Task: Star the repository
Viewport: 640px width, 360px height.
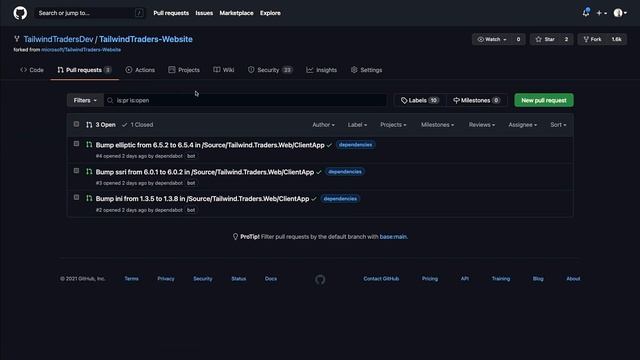Action: (x=545, y=39)
